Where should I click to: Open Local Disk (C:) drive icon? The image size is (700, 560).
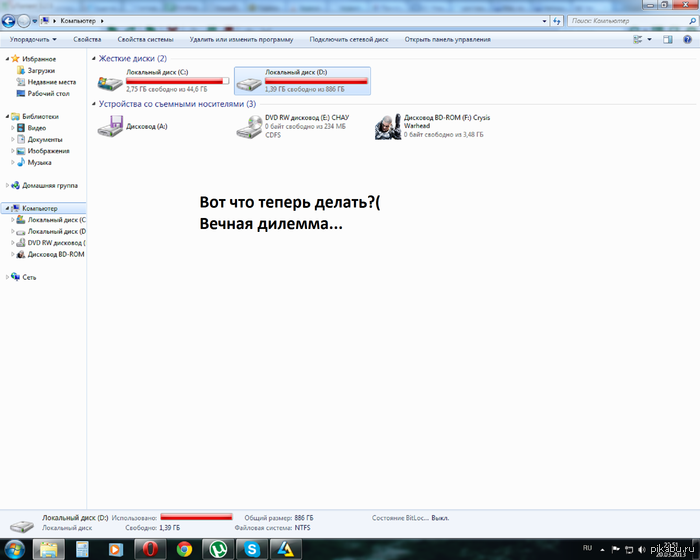coord(110,81)
